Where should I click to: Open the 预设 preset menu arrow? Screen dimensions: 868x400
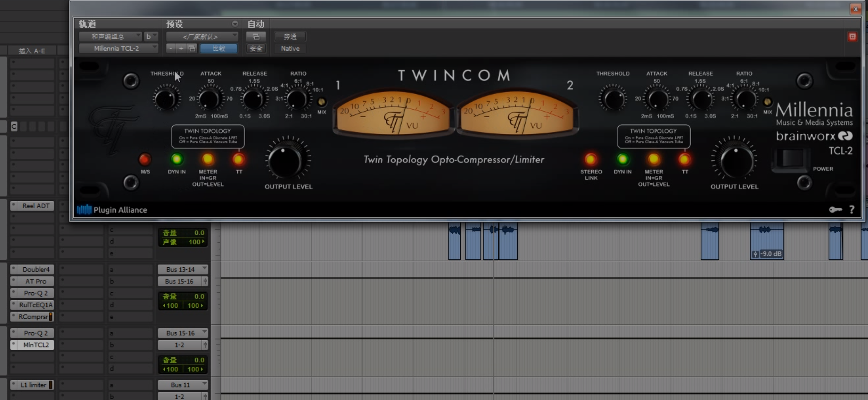coord(235,24)
